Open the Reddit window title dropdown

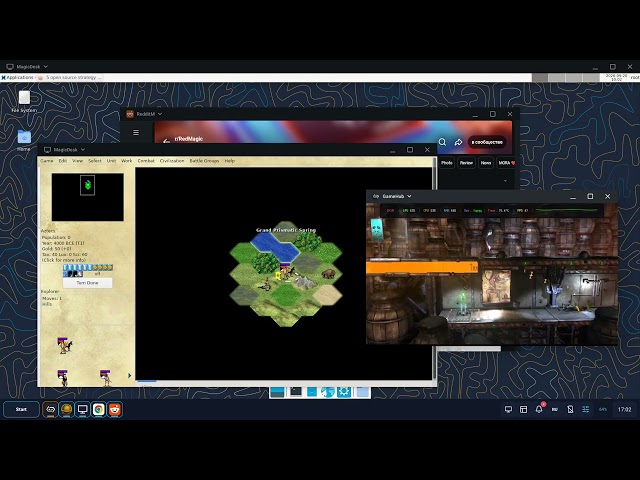click(x=160, y=114)
